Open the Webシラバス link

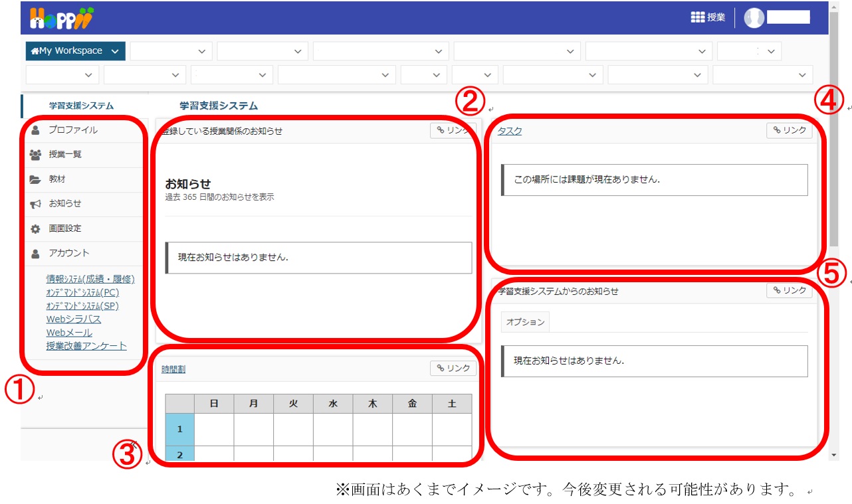(x=74, y=319)
